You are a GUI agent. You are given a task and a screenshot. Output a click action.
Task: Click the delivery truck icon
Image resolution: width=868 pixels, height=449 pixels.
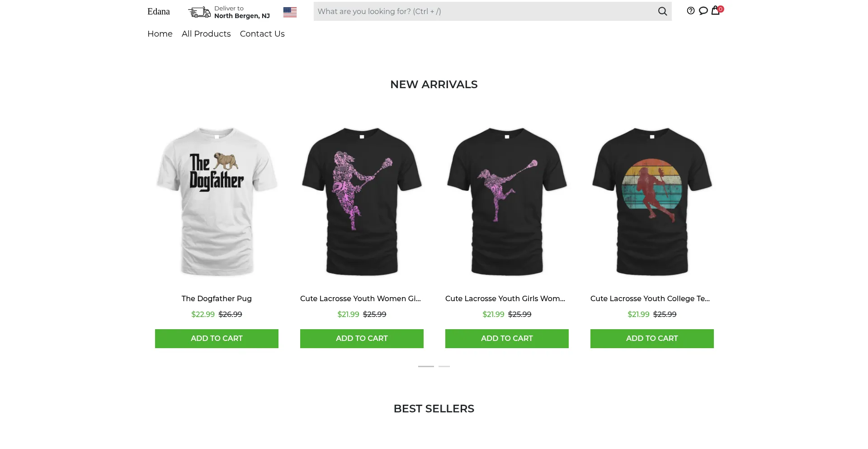click(x=199, y=12)
